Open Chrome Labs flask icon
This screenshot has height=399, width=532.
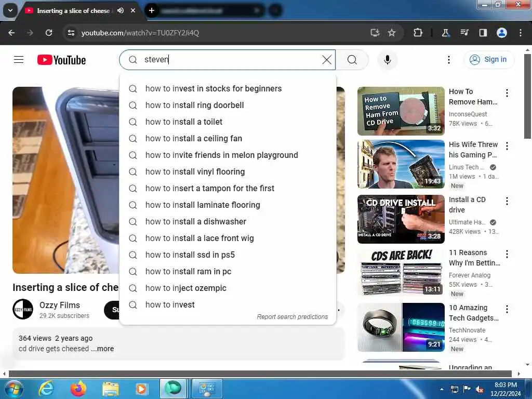pyautogui.click(x=445, y=33)
